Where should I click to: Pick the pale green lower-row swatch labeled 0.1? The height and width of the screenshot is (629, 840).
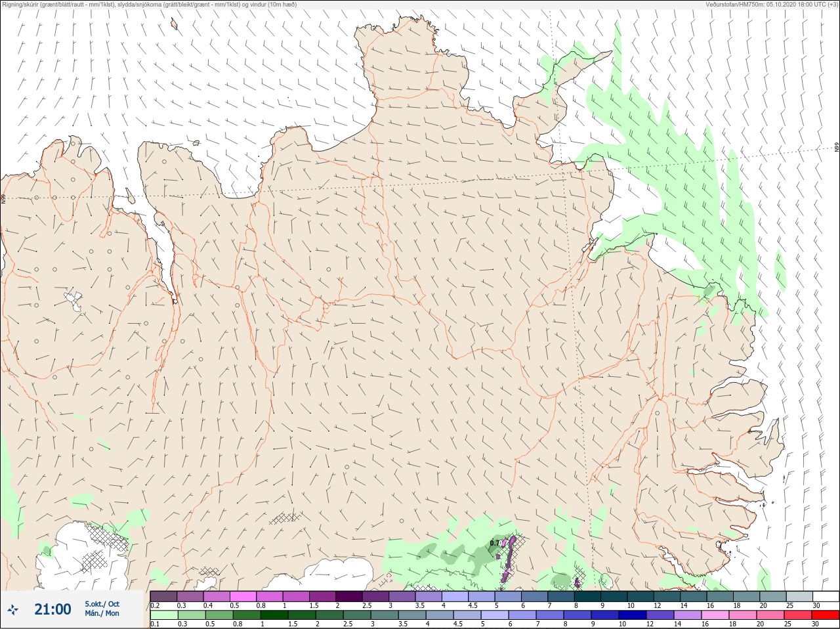(x=164, y=615)
